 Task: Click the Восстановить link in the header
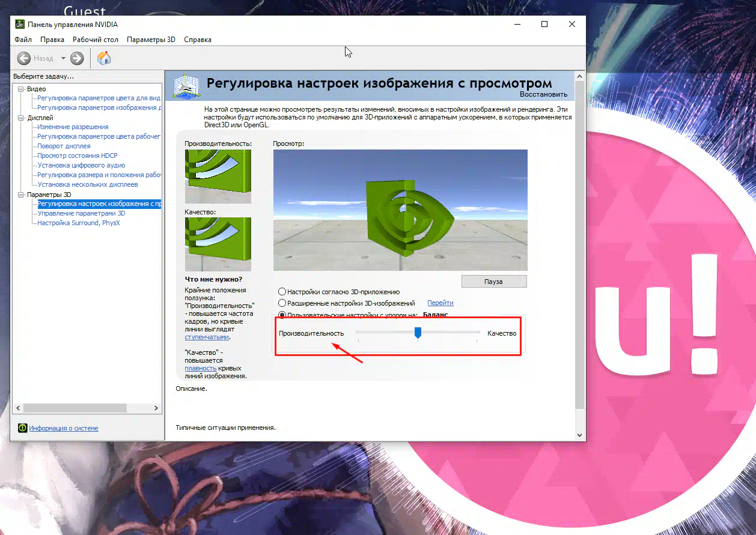pos(543,94)
